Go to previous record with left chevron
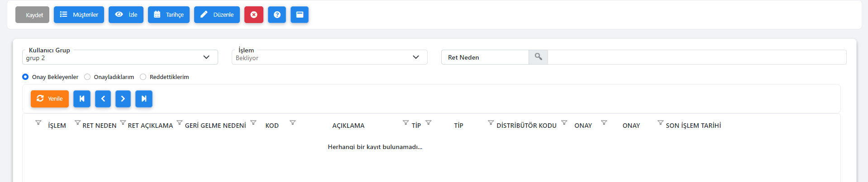This screenshot has height=182, width=868. pos(103,98)
